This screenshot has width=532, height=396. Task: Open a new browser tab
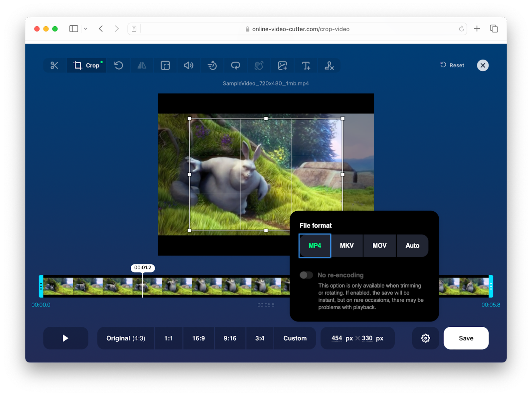click(477, 29)
